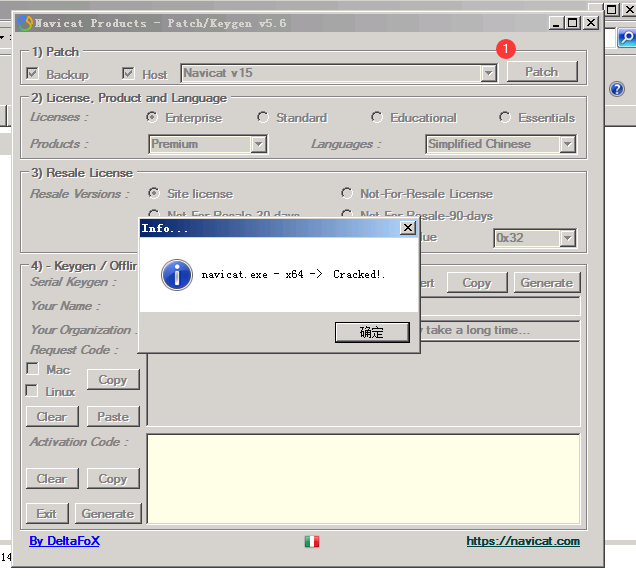Click the 确定 button in Info dialog
The image size is (636, 586).
coord(372,332)
